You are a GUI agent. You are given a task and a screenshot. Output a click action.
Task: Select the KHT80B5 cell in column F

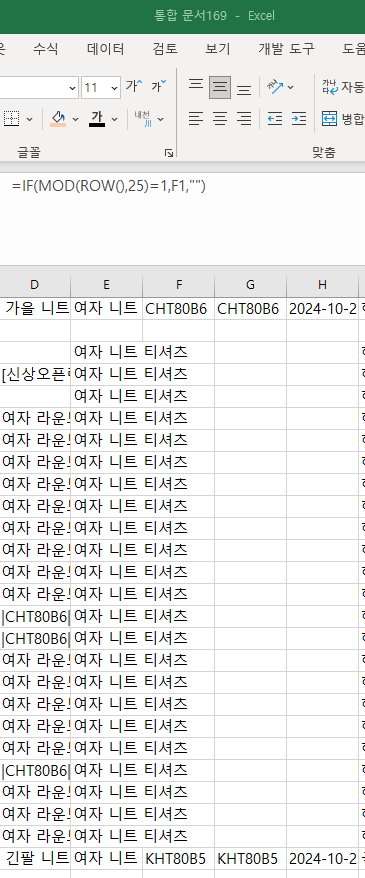pos(179,858)
